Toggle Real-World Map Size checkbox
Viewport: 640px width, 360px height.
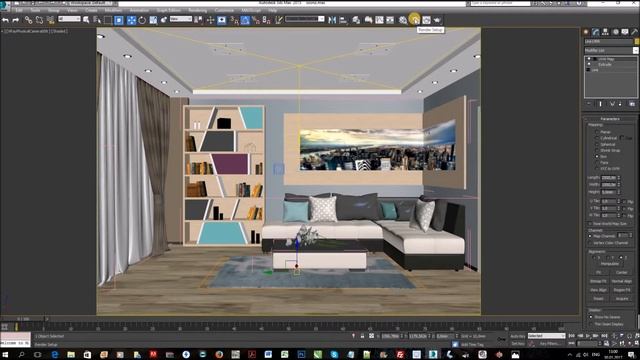point(590,224)
